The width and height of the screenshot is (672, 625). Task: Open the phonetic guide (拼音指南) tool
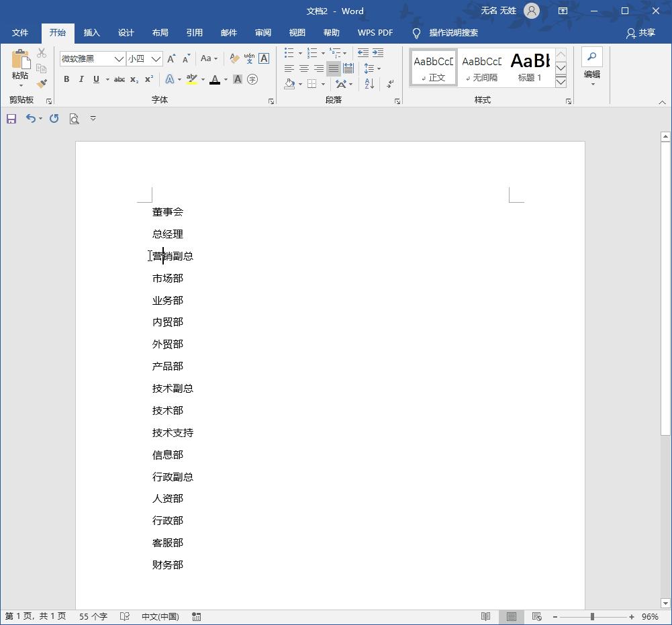[x=248, y=58]
